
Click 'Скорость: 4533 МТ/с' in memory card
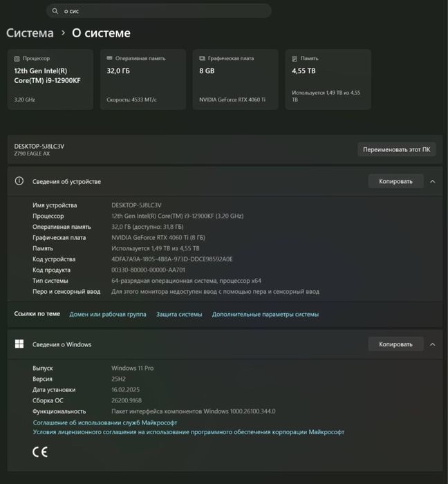pyautogui.click(x=132, y=100)
